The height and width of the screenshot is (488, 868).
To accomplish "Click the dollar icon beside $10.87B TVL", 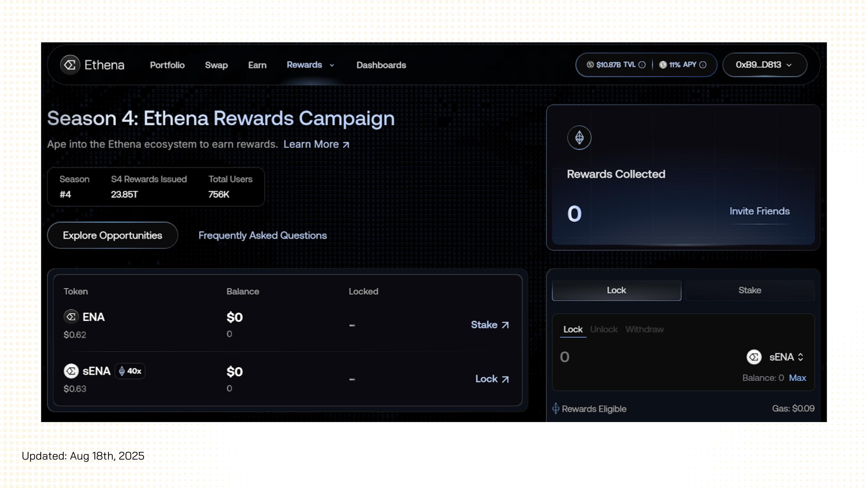I will 590,65.
